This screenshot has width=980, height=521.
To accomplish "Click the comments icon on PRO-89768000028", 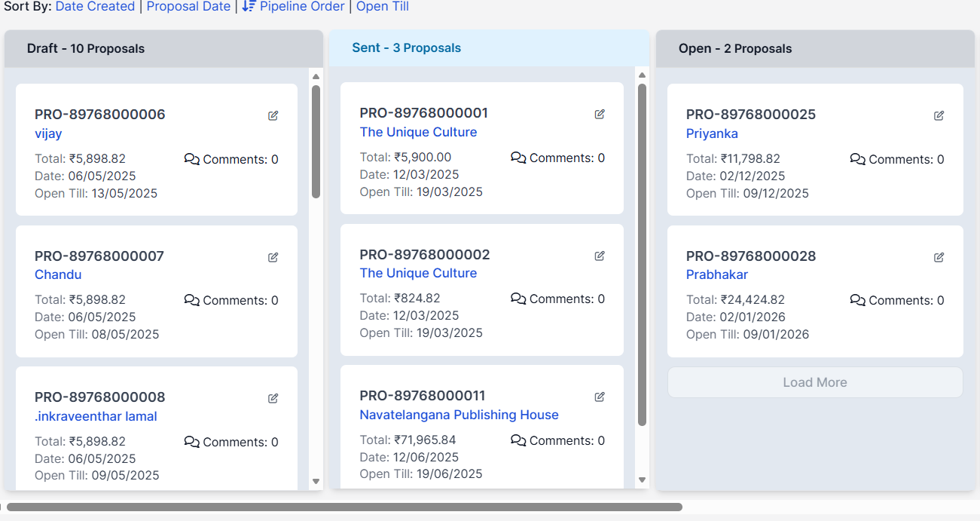I will 857,300.
